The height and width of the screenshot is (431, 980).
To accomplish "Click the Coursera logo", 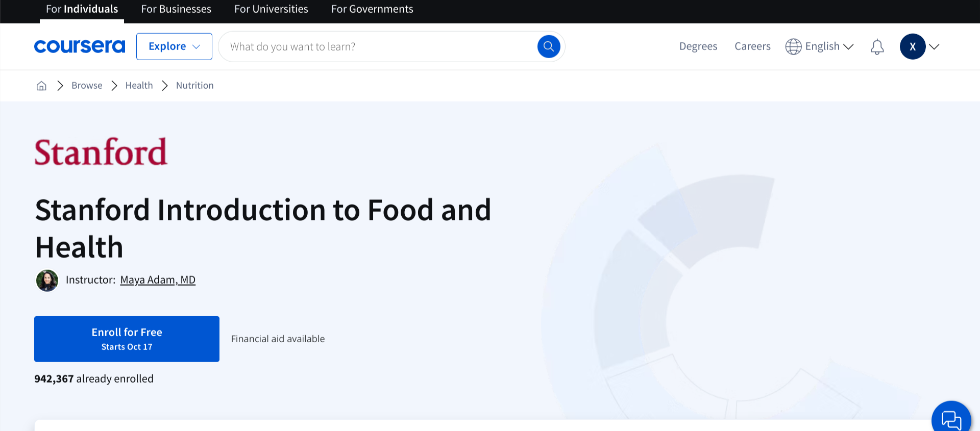I will pyautogui.click(x=80, y=46).
